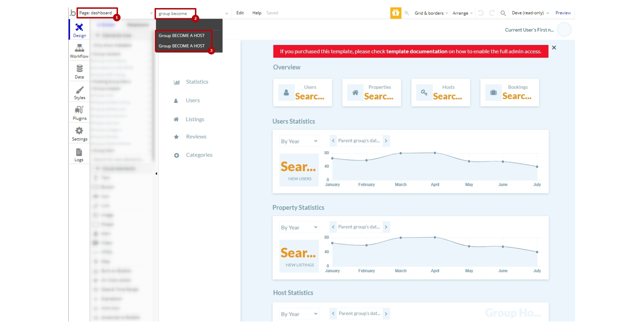
Task: Open the Help menu
Action: (x=257, y=13)
